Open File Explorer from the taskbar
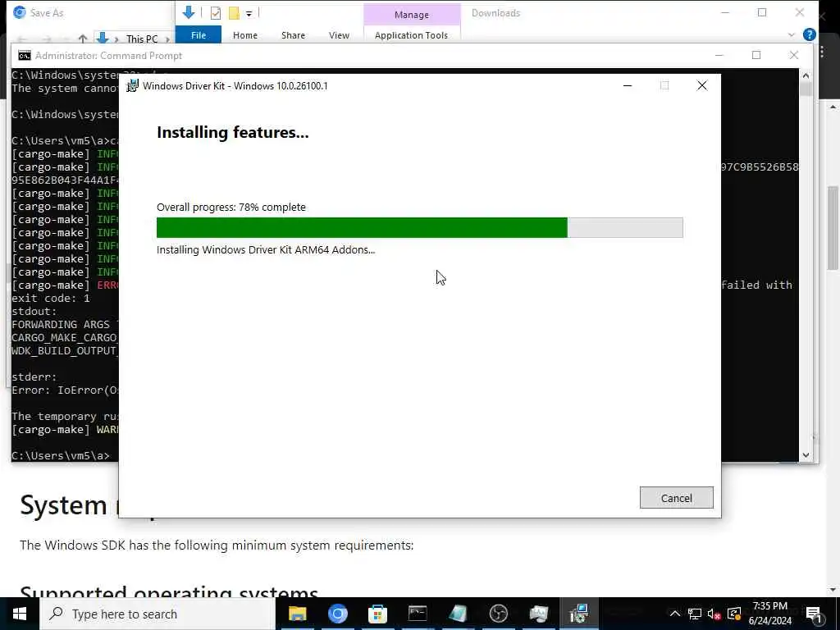 [297, 614]
